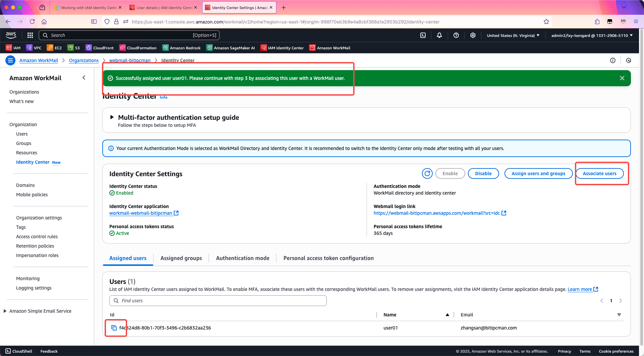Screen dimensions: 644x356
Task: Go to next page of users
Action: (x=621, y=301)
